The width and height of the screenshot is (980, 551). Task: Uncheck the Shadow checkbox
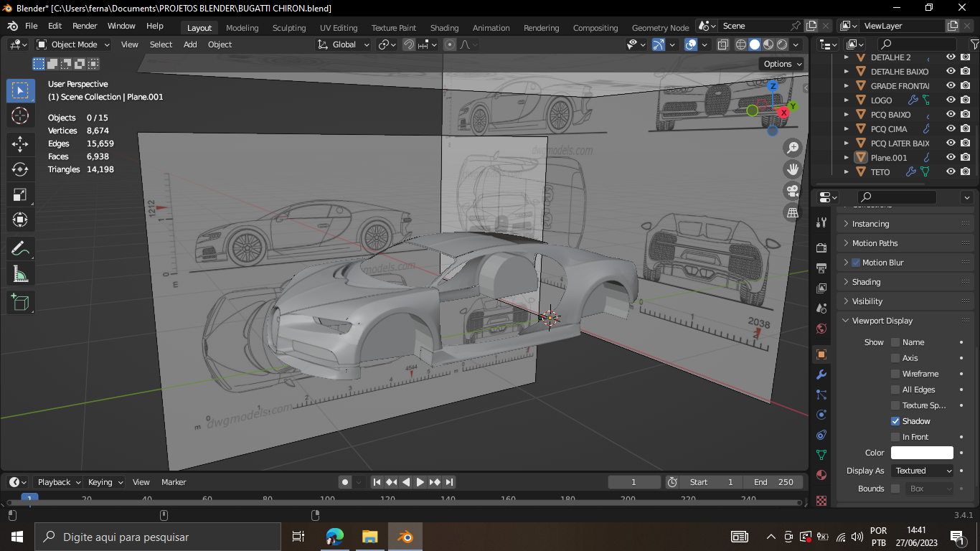coord(895,421)
